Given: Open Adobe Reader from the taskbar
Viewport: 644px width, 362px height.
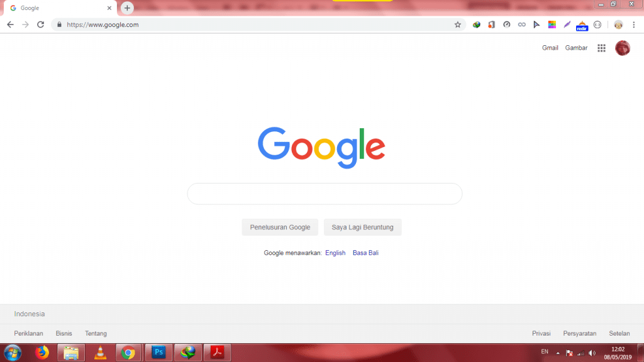Looking at the screenshot, I should coord(217,353).
